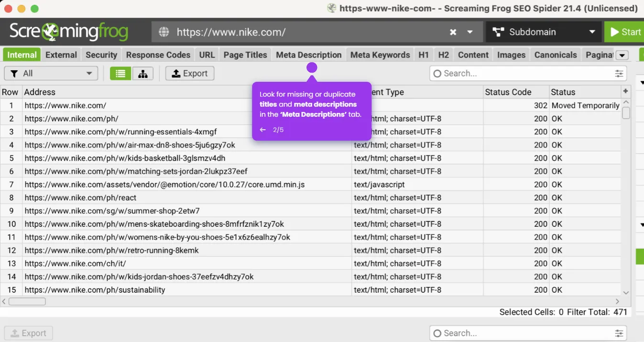Viewport: 644px width, 342px height.
Task: Click the vertical scrollbar thumb of table
Action: coord(626,113)
